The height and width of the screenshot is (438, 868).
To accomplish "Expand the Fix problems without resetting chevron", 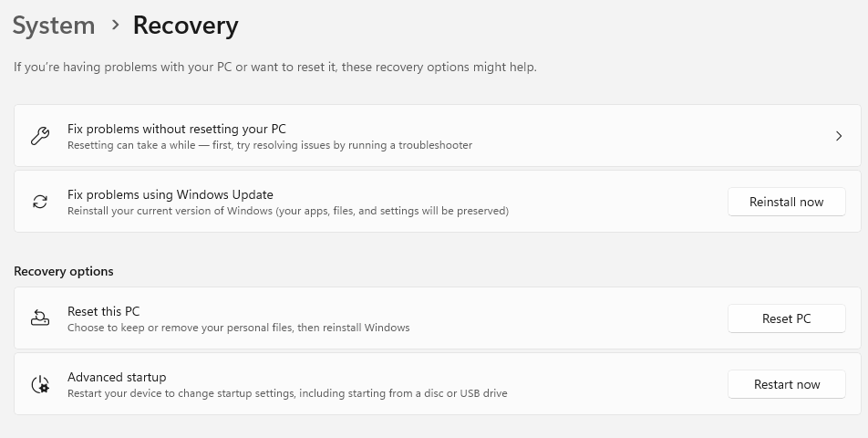I will pos(838,136).
